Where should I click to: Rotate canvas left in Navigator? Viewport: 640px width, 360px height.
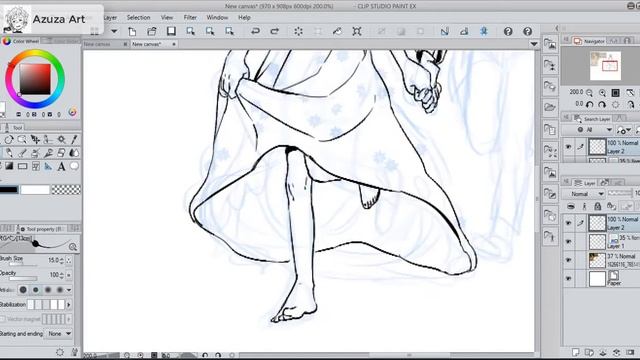[x=589, y=105]
